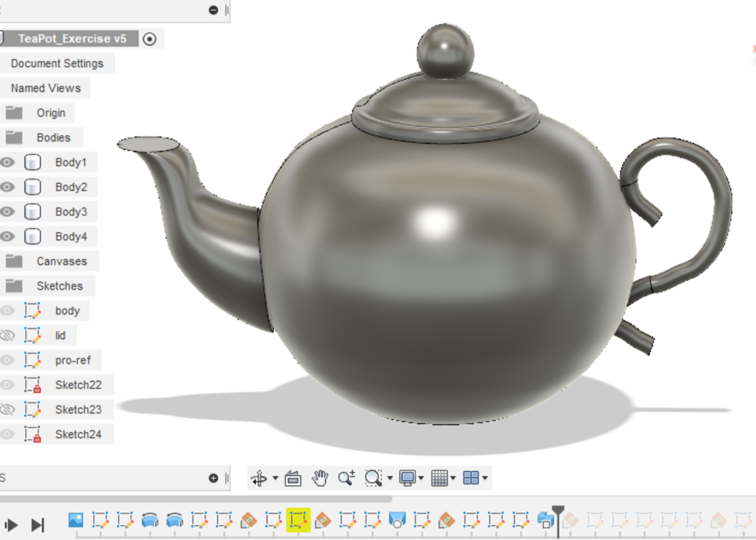Expand the Viewports dropdown arrow
Image resolution: width=756 pixels, height=540 pixels.
pos(485,478)
